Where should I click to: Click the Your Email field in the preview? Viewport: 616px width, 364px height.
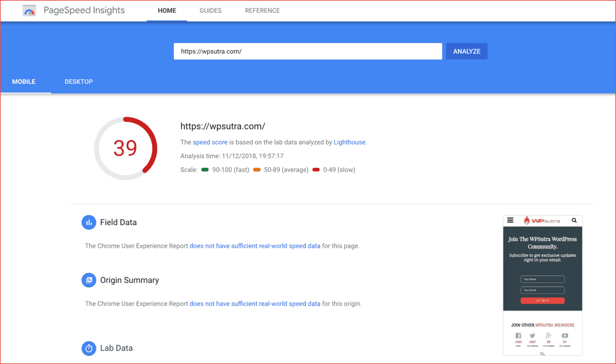coord(543,290)
